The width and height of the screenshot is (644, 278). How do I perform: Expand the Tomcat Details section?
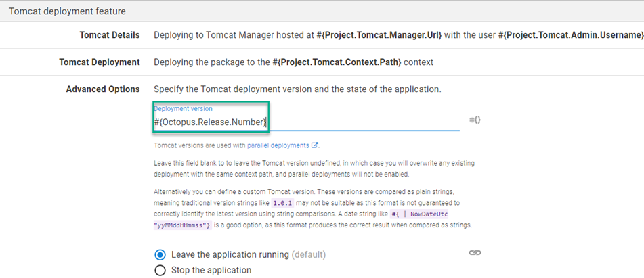click(110, 35)
